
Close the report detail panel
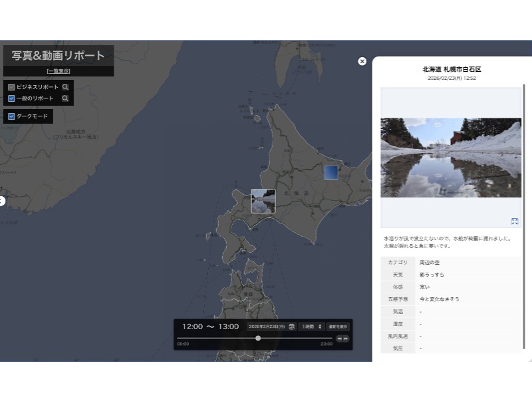tap(362, 61)
